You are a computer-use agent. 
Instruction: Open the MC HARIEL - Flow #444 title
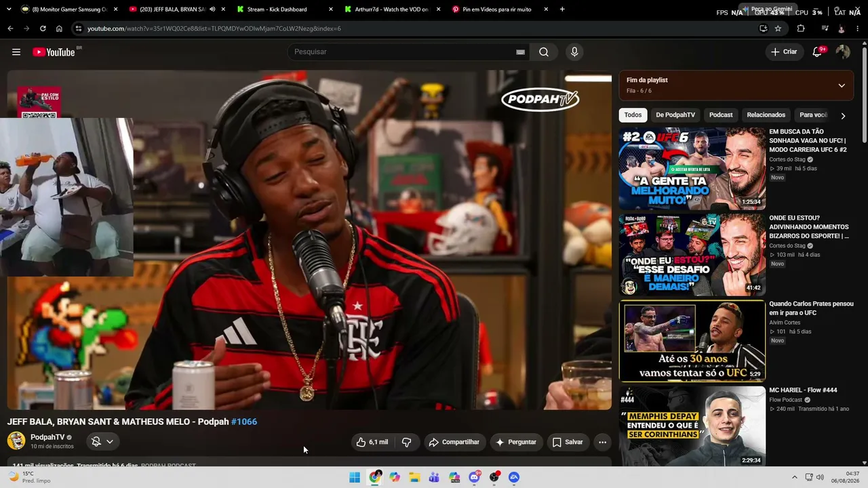click(803, 390)
